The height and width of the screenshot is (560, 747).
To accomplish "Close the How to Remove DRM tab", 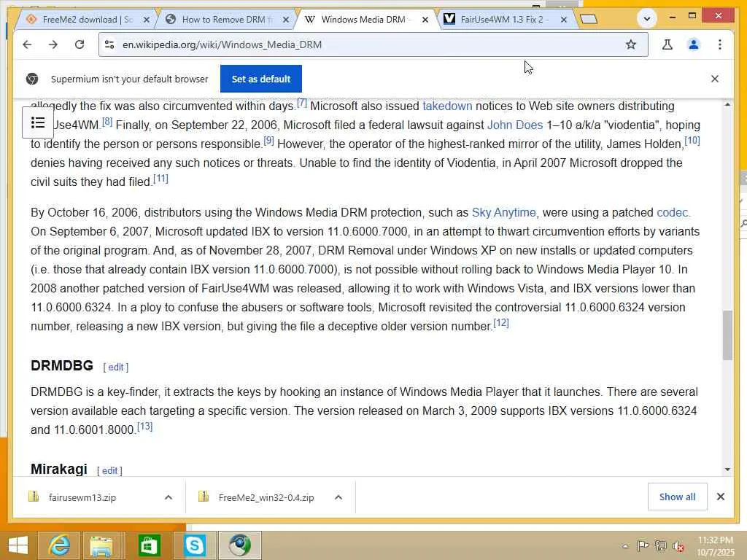I will (285, 20).
